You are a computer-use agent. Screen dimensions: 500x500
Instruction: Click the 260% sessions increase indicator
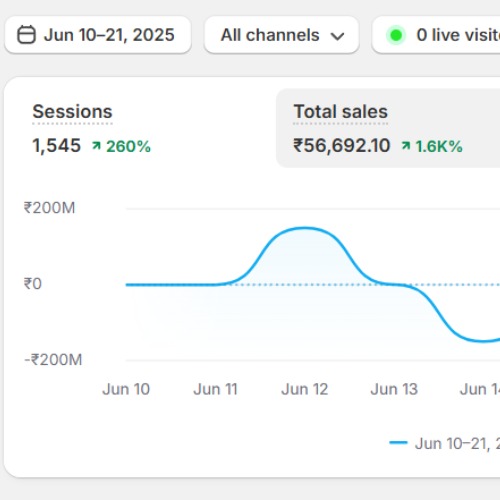121,146
